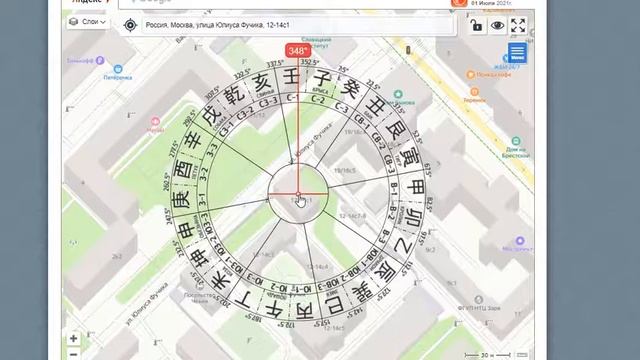
Task: Toggle the padlock lock icon
Action: coord(476,25)
